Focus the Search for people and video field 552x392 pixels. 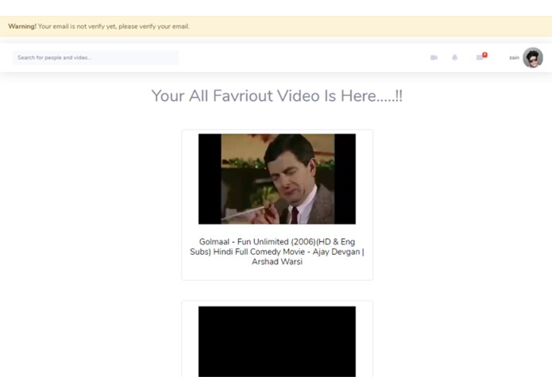[x=96, y=58]
